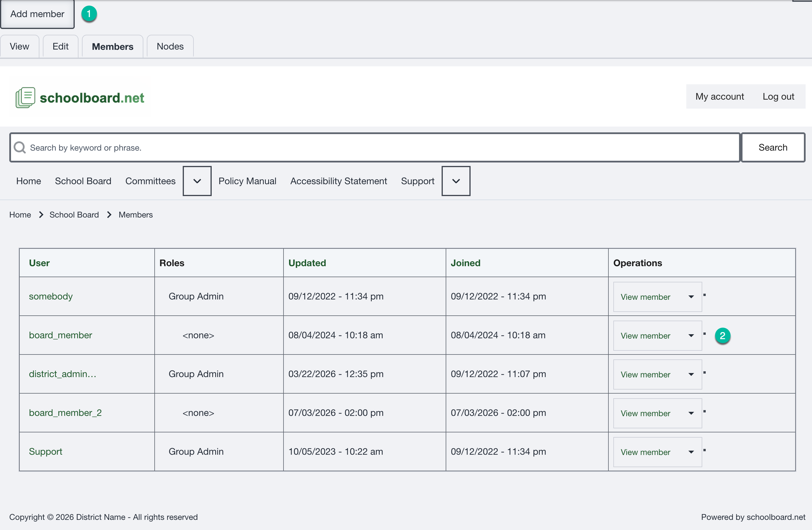Click View member for board_member_2
Screen dimensions: 812x530
coord(645,414)
